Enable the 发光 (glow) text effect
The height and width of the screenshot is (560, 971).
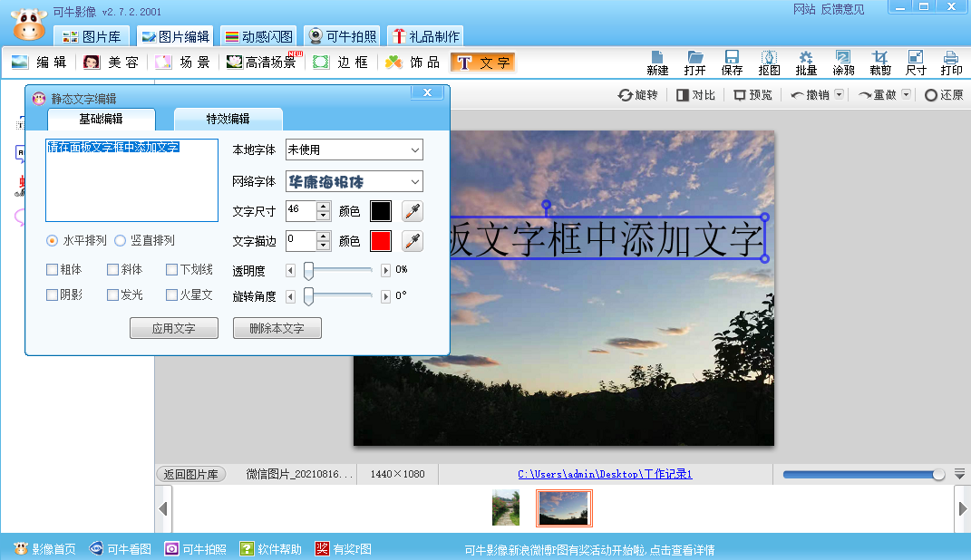pos(112,294)
